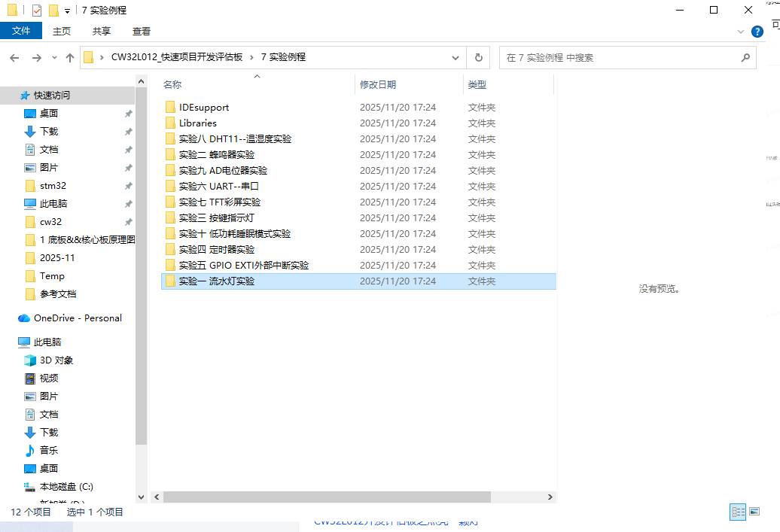
Task: Click the back navigation arrow
Action: [14, 57]
